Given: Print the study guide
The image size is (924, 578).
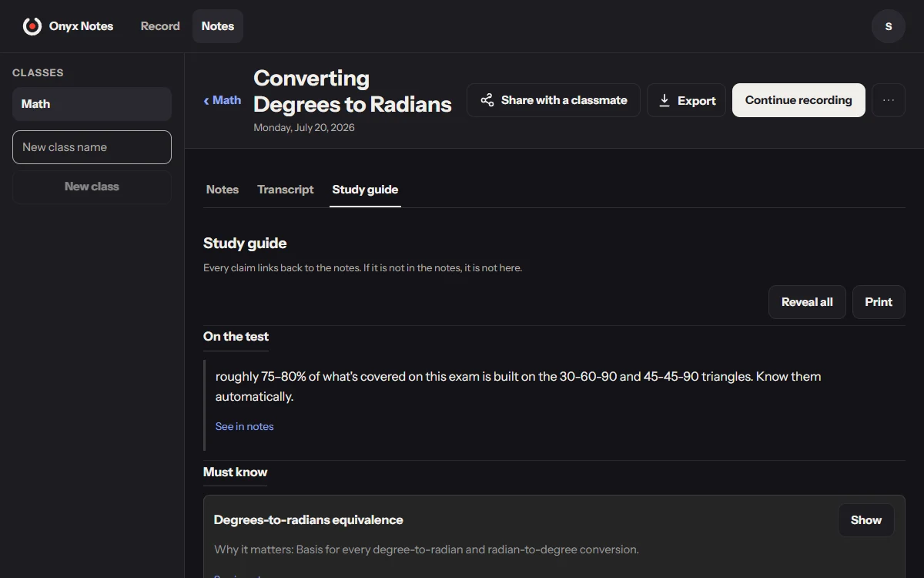Looking at the screenshot, I should pyautogui.click(x=879, y=302).
